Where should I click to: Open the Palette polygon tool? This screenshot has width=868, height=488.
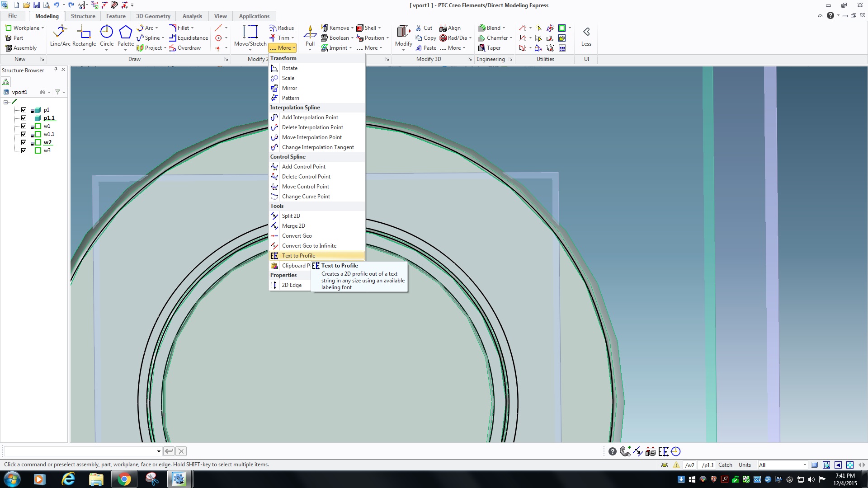[125, 33]
